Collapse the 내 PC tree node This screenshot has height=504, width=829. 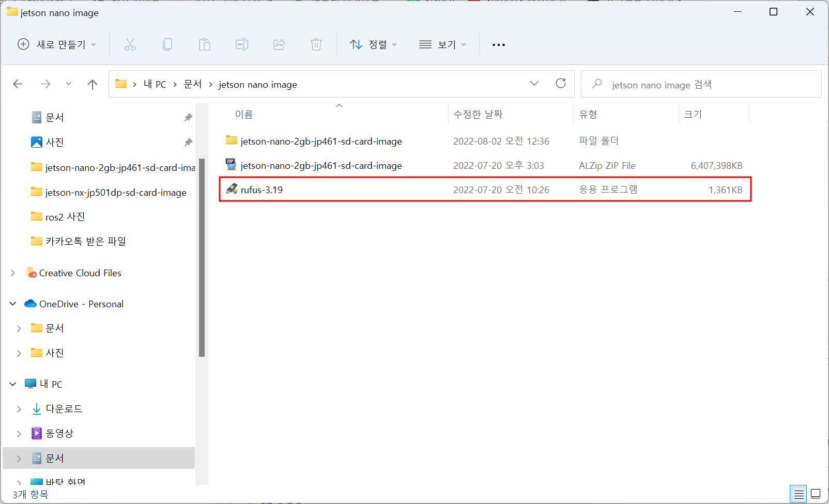click(x=13, y=384)
